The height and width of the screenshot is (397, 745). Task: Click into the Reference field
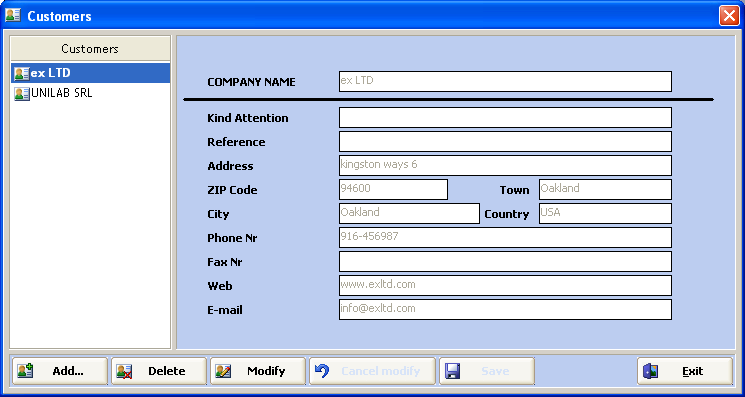(505, 142)
